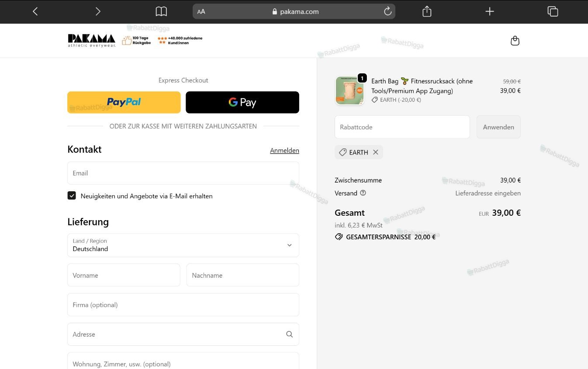The image size is (588, 369).
Task: Click the Lieferadresse eingeben text
Action: click(488, 193)
